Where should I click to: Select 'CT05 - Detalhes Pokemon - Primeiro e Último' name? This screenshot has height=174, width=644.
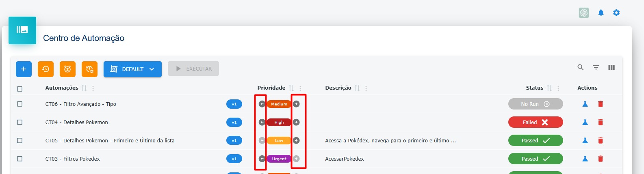pyautogui.click(x=110, y=141)
